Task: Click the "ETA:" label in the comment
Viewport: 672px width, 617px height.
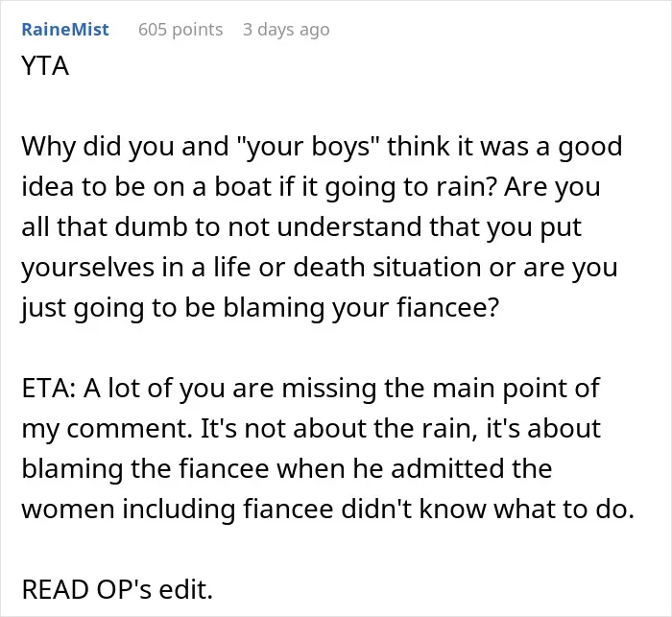Action: tap(49, 389)
